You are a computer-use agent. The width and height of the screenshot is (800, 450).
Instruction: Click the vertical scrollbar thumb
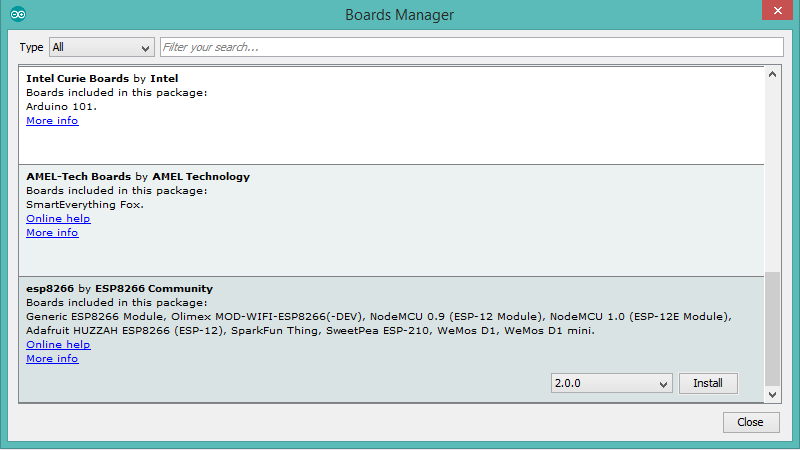pyautogui.click(x=772, y=329)
